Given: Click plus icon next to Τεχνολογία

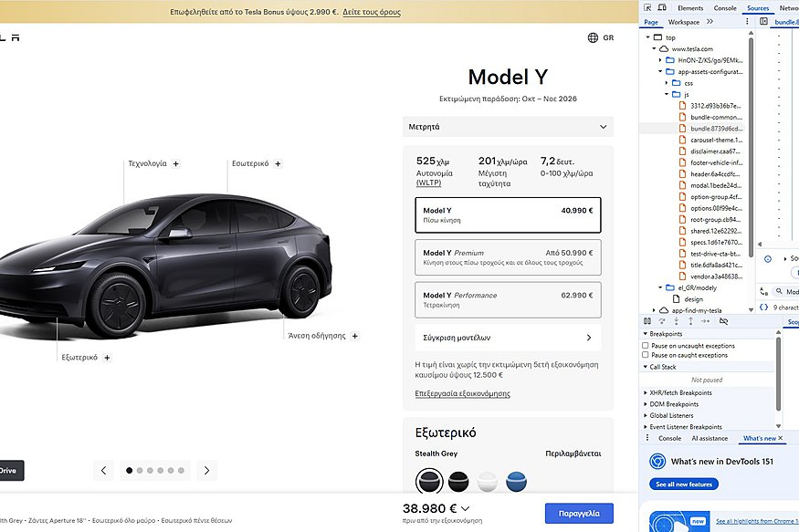Looking at the screenshot, I should (x=176, y=164).
